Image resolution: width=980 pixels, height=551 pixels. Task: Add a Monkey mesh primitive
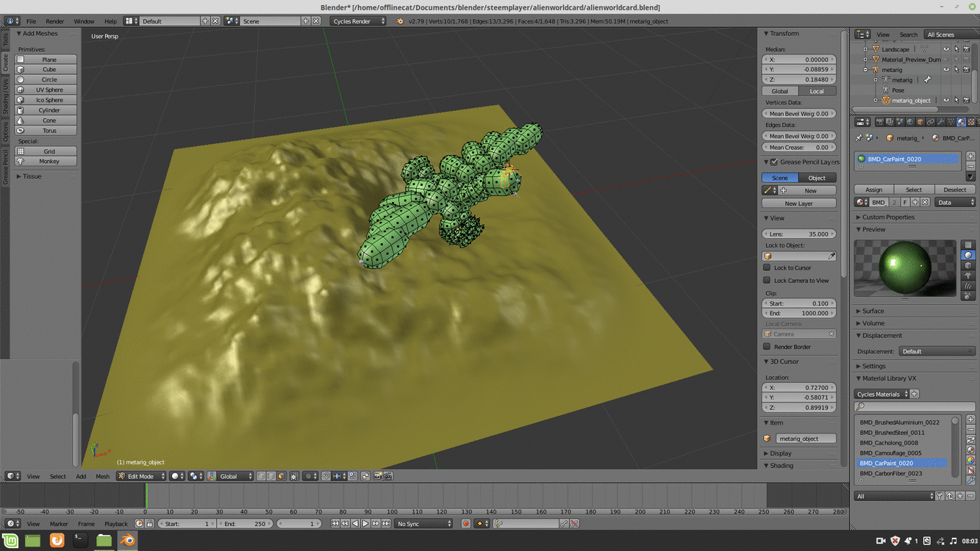point(49,161)
